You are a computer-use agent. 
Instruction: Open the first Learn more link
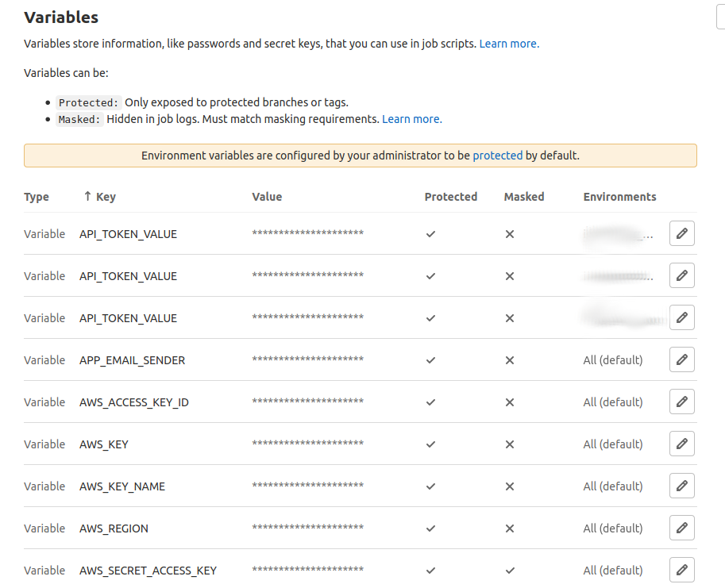coord(508,43)
